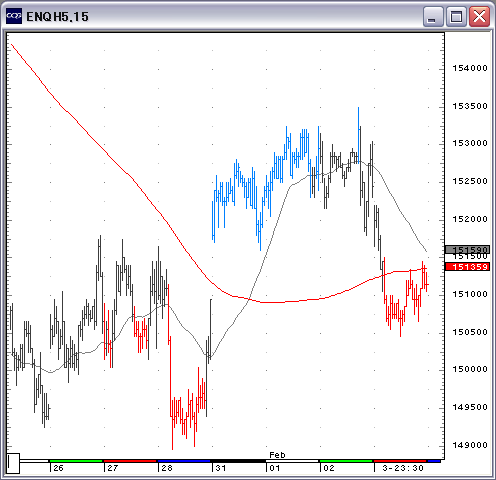The height and width of the screenshot is (480, 496).
Task: Close the ENQ H5,15 chart window
Action: pyautogui.click(x=479, y=17)
